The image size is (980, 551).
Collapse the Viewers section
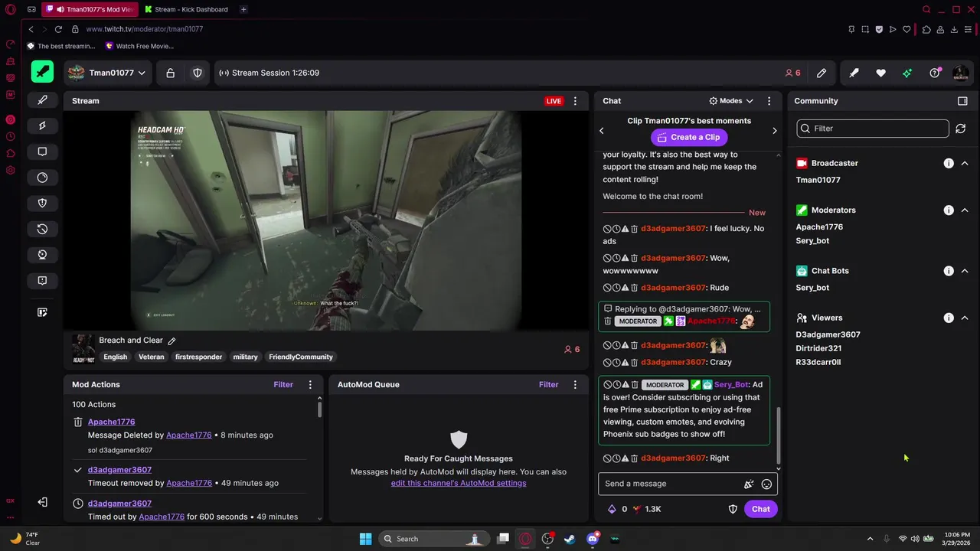pyautogui.click(x=965, y=318)
